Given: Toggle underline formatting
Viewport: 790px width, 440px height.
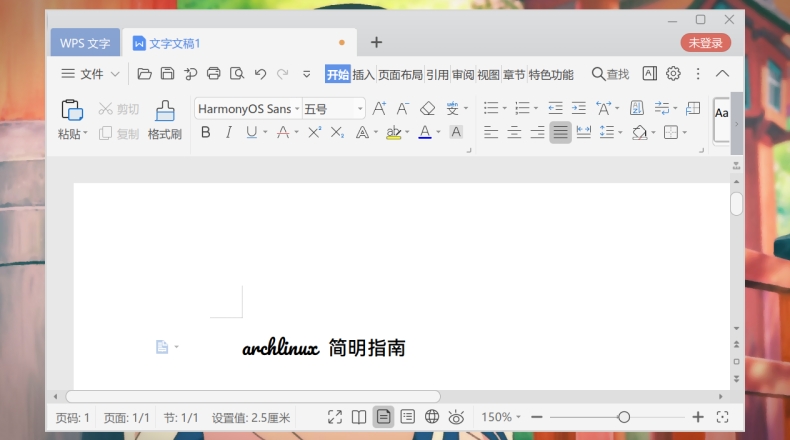Looking at the screenshot, I should pyautogui.click(x=251, y=133).
